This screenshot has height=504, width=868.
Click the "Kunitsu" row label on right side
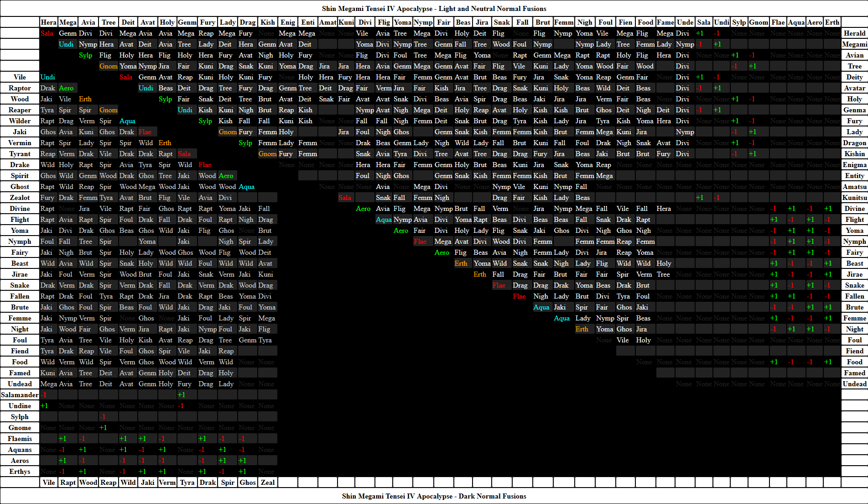pos(854,198)
